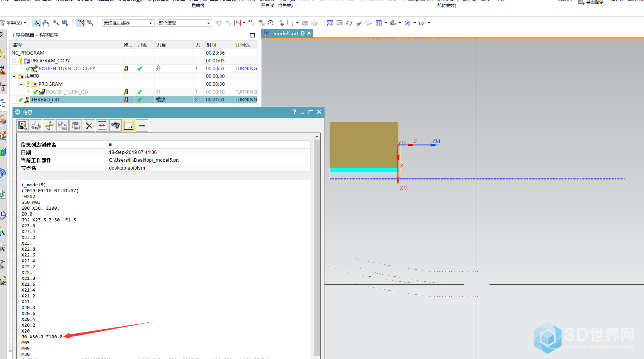Collapse the PROGRAM tree node

pos(21,84)
